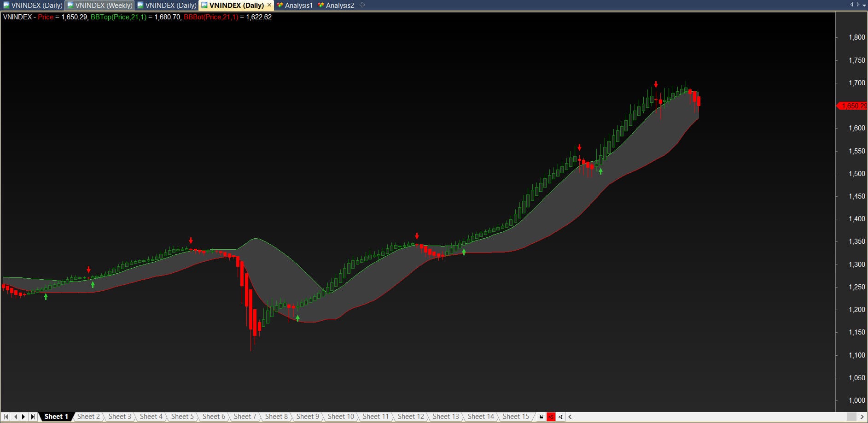
Task: Switch to Sheet 3
Action: [x=120, y=417]
